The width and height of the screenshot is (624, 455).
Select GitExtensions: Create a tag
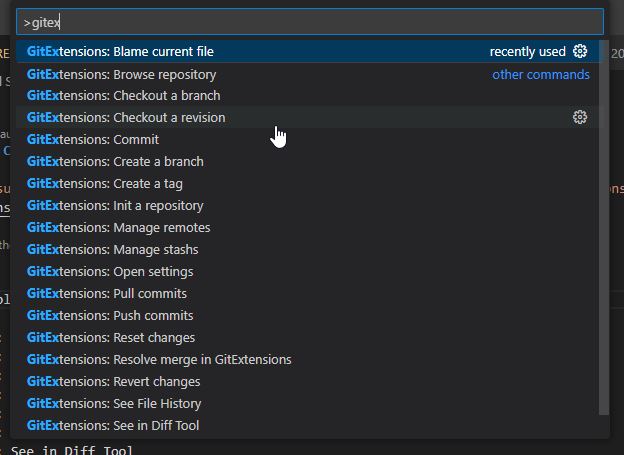(105, 184)
